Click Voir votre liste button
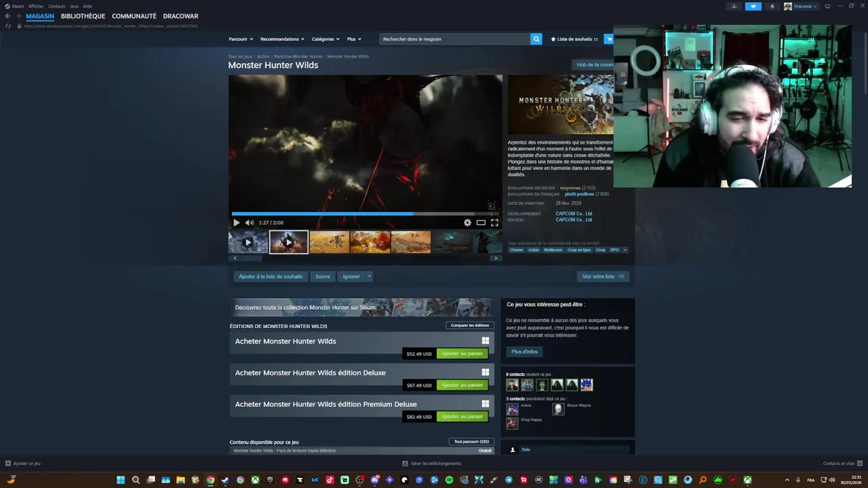 [x=603, y=277]
